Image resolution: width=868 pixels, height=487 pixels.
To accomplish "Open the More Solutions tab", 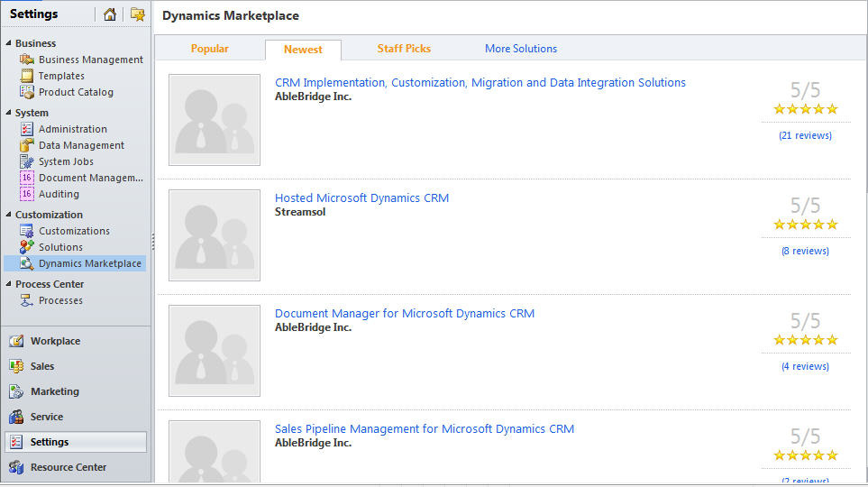I will (x=521, y=49).
